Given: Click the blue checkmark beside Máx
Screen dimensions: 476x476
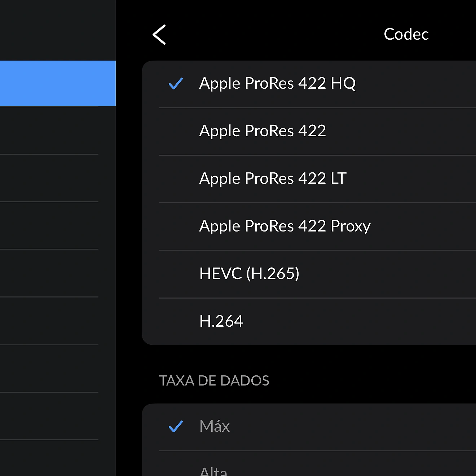Looking at the screenshot, I should 176,426.
